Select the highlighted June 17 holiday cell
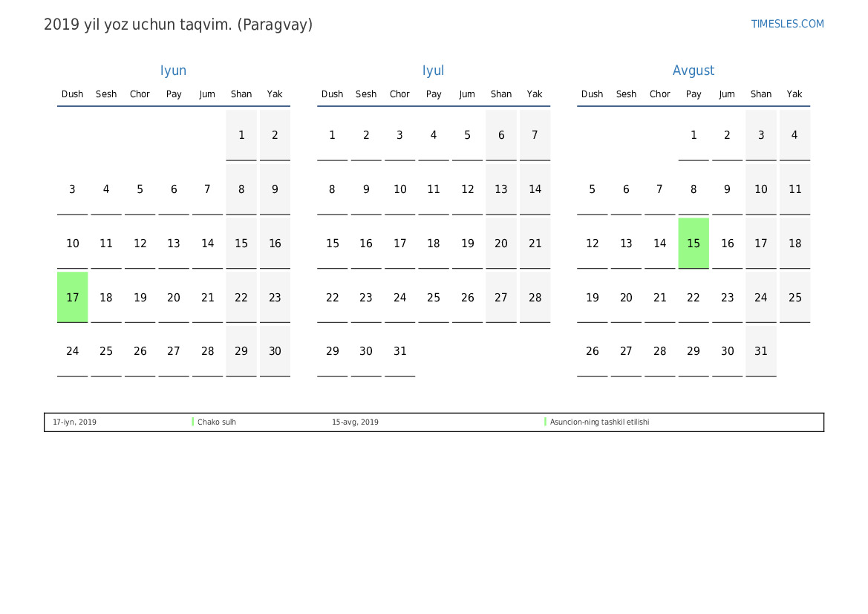This screenshot has height=614, width=868. [72, 297]
